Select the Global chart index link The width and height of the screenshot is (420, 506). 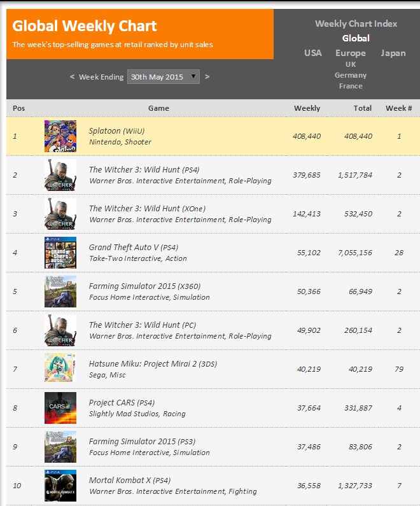[356, 38]
